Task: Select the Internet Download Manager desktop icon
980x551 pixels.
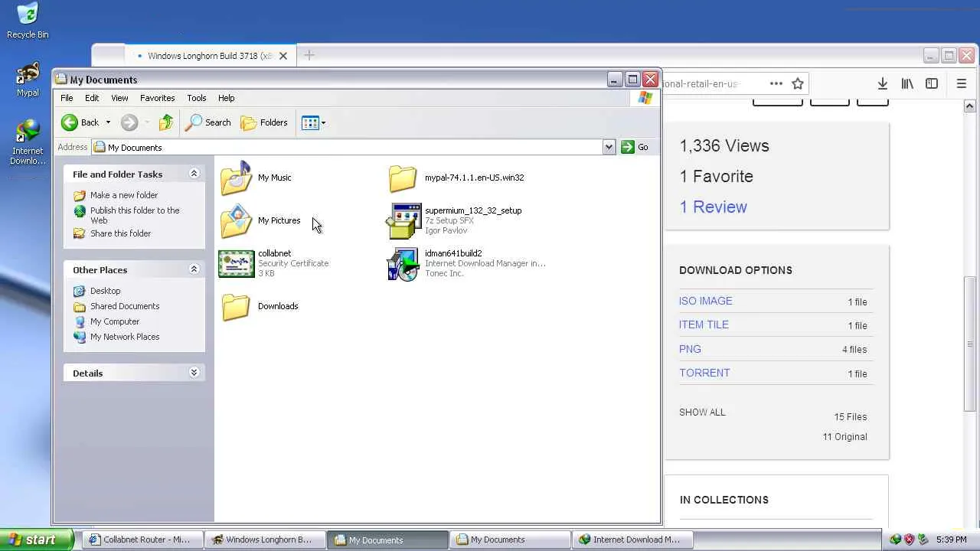Action: click(28, 142)
